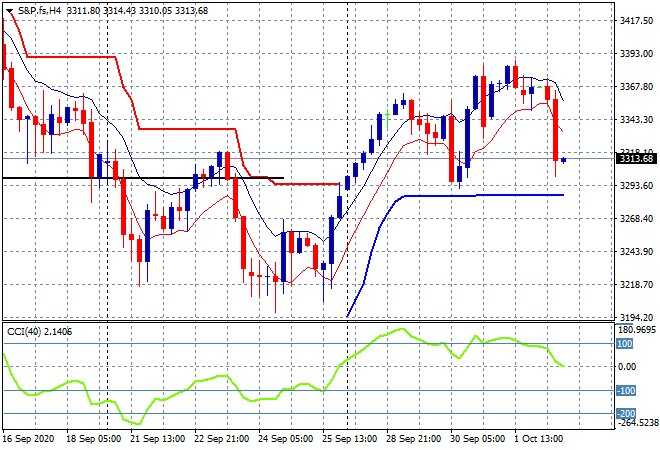The image size is (660, 450).
Task: Click the 1 Oct 13:00 time label
Action: coord(538,439)
